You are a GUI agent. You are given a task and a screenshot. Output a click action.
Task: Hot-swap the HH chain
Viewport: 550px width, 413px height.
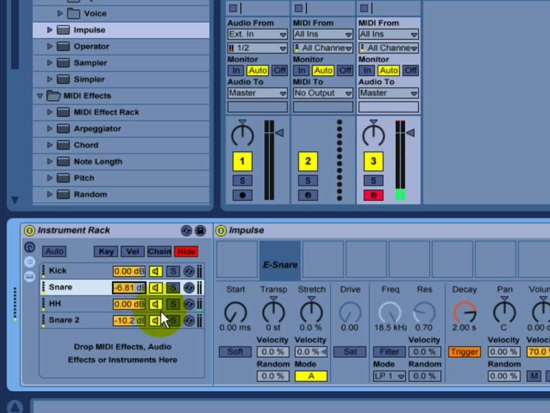click(189, 304)
